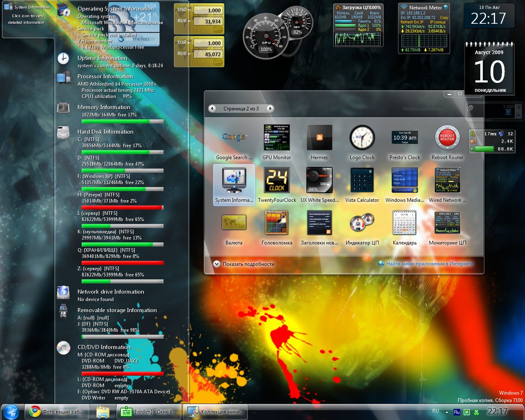
Task: Click the Z: (сервер) [NTFS] entry
Action: pyautogui.click(x=98, y=269)
